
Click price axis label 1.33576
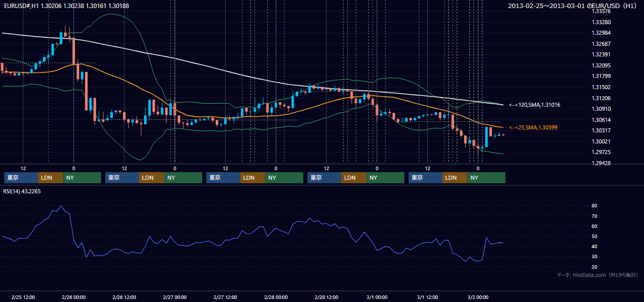click(601, 11)
